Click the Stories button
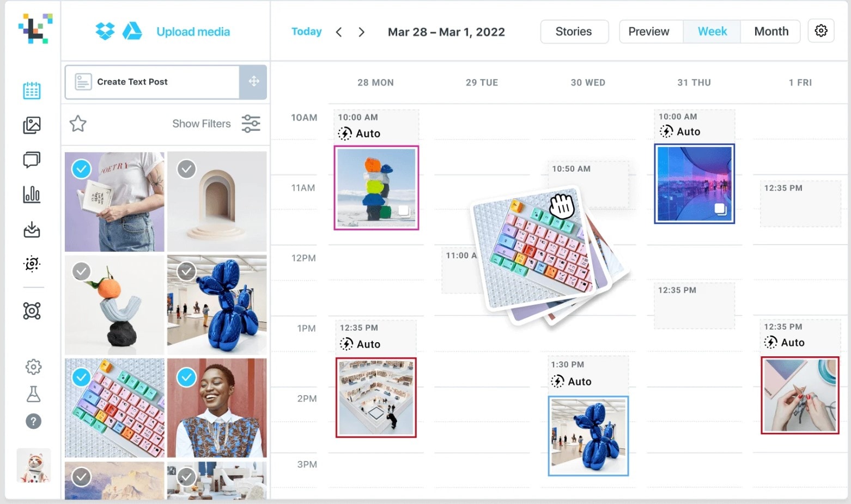The image size is (851, 504). 574,32
